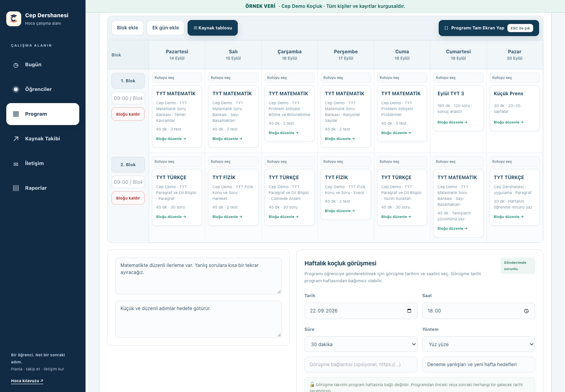Screen dimensions: 565x392
Task: Click Bloğu düzenle on Eylül TYT 3
Action: tap(452, 122)
